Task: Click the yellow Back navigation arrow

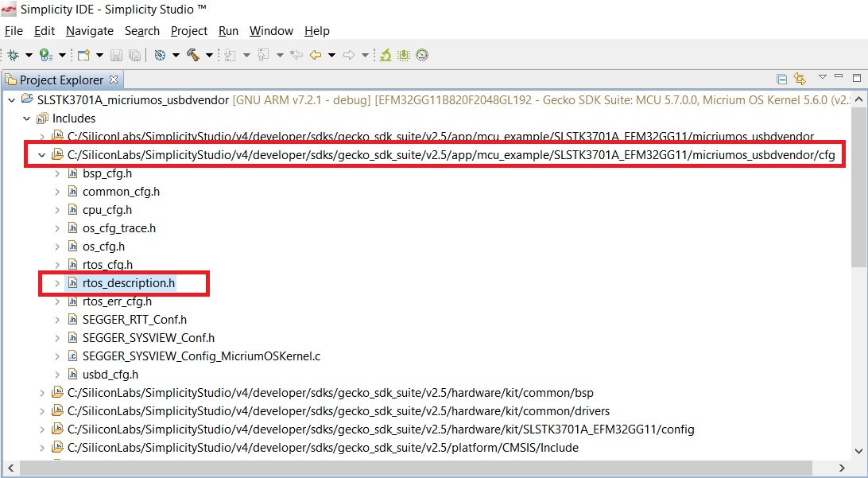Action: pos(316,55)
